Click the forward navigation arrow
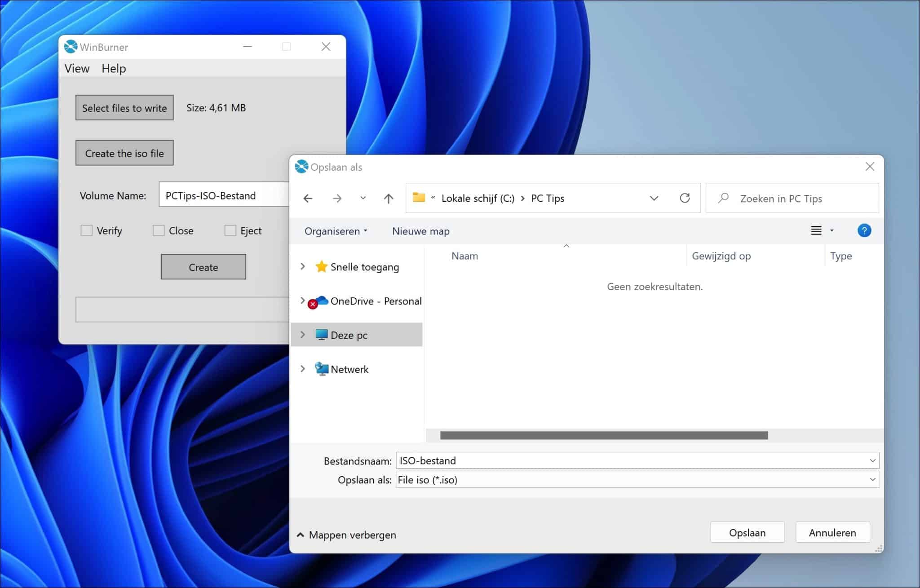 (337, 198)
